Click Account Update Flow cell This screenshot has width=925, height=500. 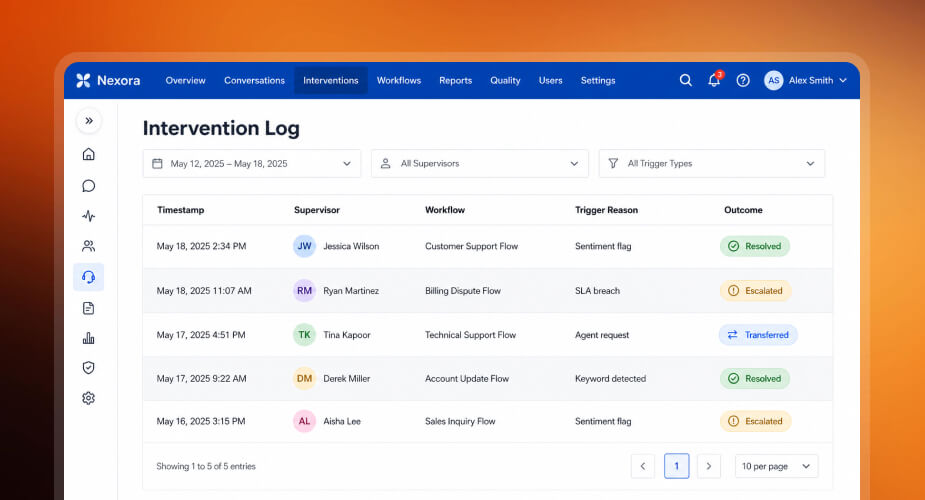pyautogui.click(x=467, y=379)
